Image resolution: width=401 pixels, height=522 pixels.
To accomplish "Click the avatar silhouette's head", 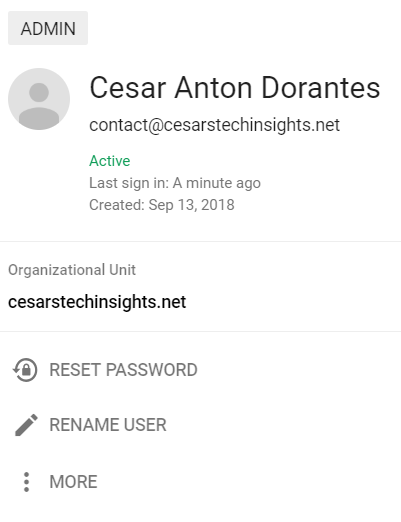I will [39, 92].
